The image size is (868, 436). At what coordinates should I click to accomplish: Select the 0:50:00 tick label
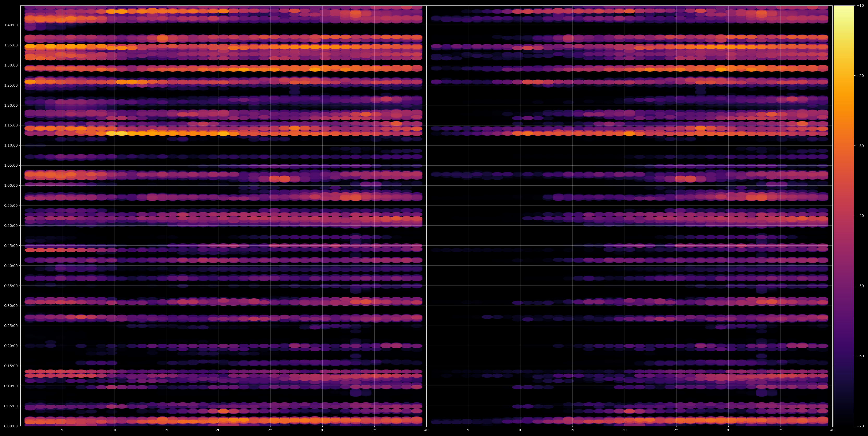pos(11,225)
